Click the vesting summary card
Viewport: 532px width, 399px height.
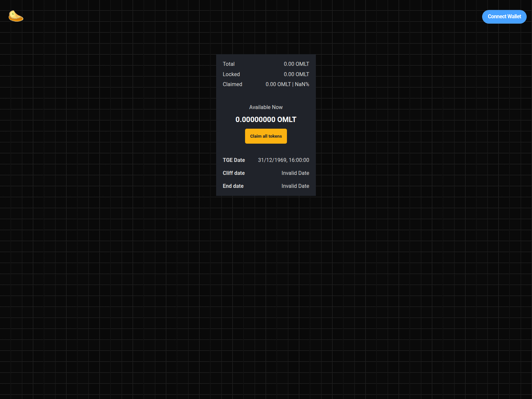(266, 96)
